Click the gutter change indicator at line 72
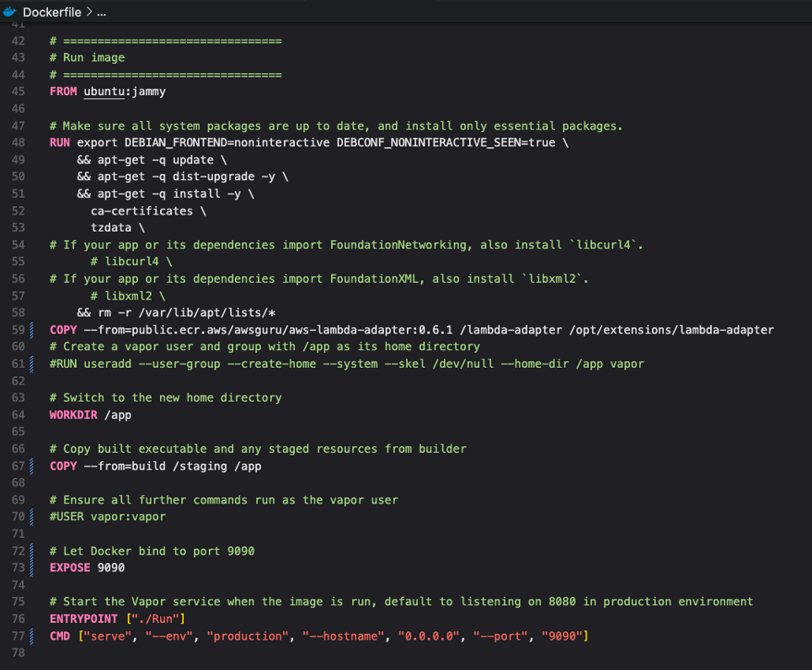 coord(33,550)
